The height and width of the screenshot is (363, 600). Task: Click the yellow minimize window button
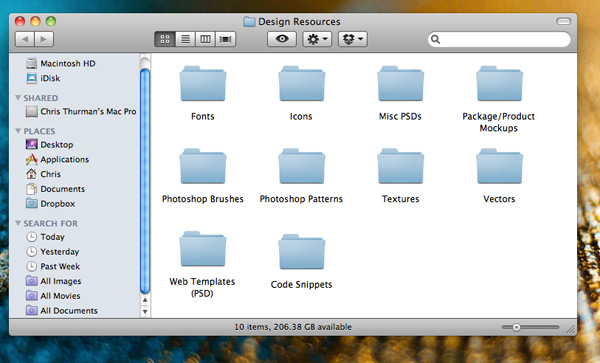click(35, 21)
